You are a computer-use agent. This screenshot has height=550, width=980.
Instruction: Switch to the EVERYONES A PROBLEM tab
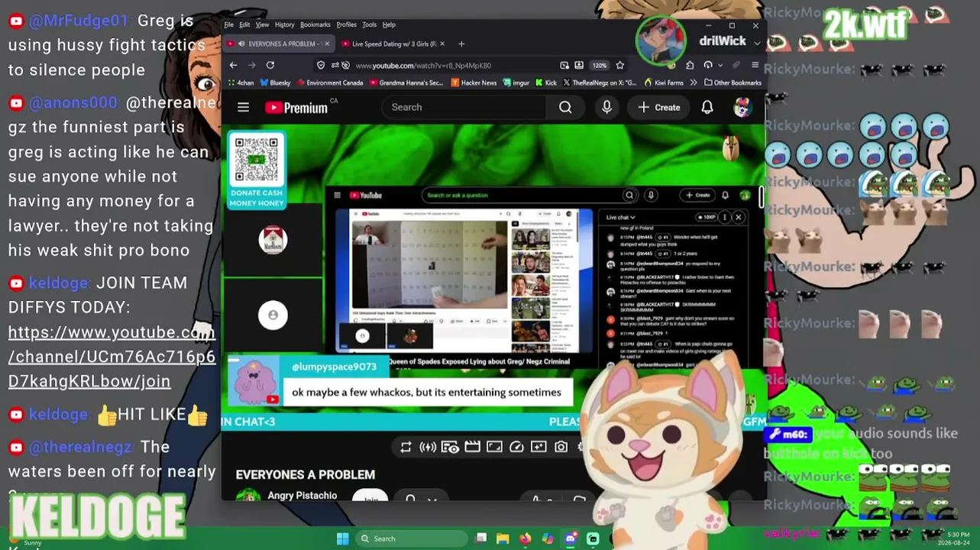278,44
